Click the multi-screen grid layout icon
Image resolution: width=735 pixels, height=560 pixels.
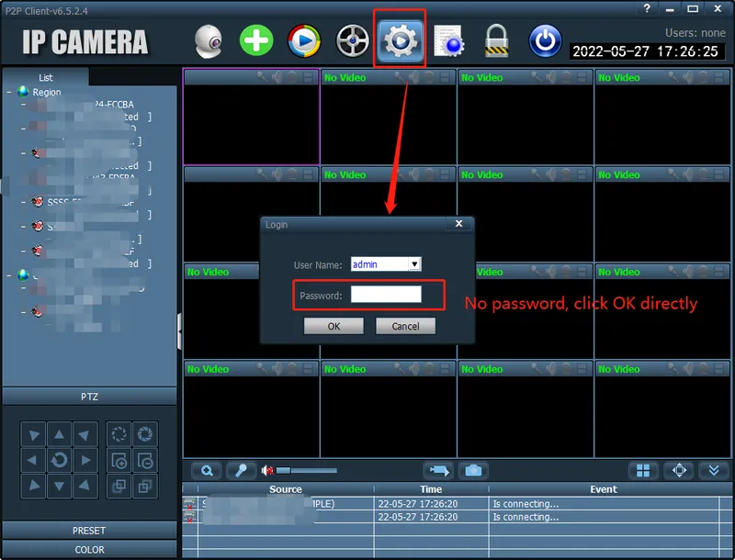pos(643,470)
